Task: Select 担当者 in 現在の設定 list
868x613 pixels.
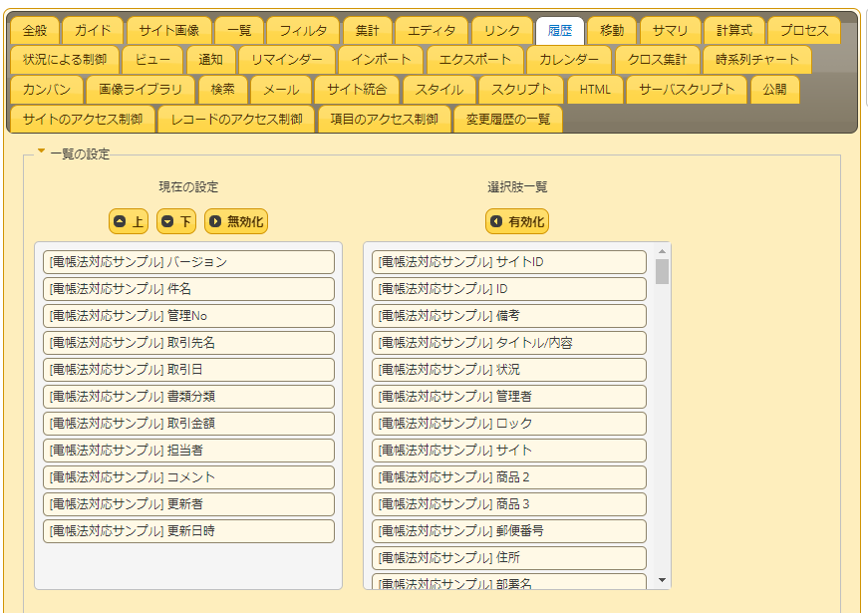Action: (x=188, y=451)
